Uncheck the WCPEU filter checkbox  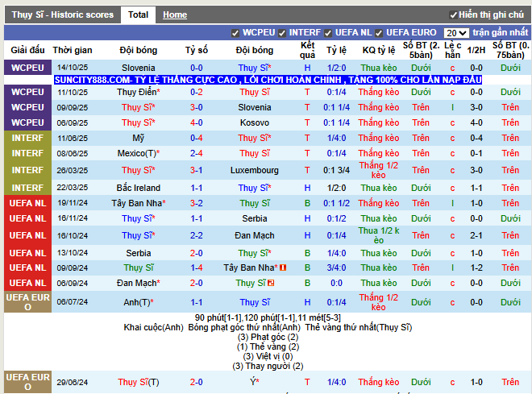(x=235, y=33)
